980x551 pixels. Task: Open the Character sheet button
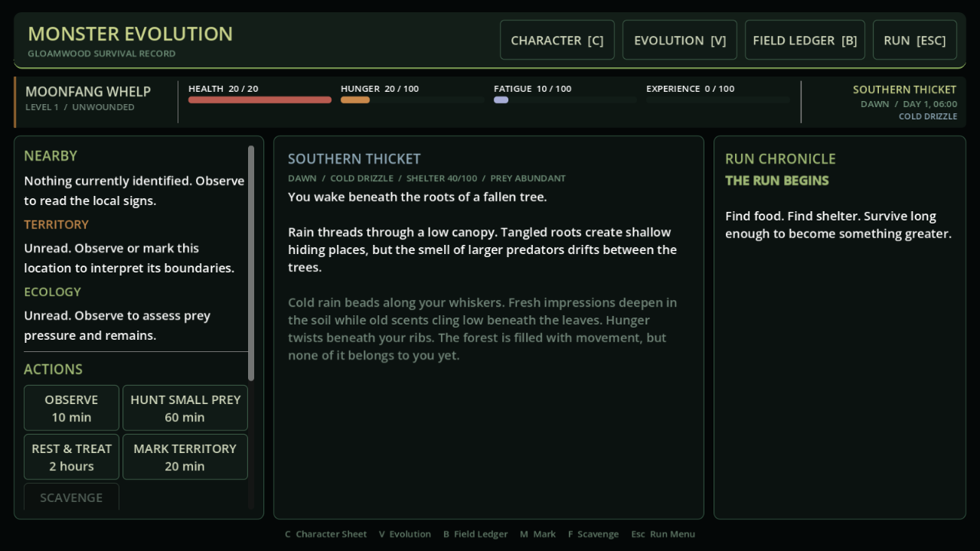pyautogui.click(x=557, y=40)
